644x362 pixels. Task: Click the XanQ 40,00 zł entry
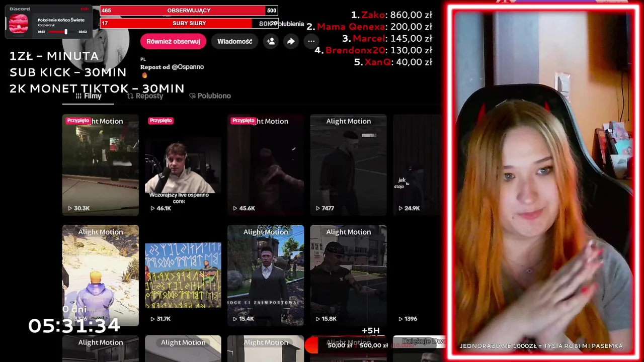pyautogui.click(x=393, y=62)
